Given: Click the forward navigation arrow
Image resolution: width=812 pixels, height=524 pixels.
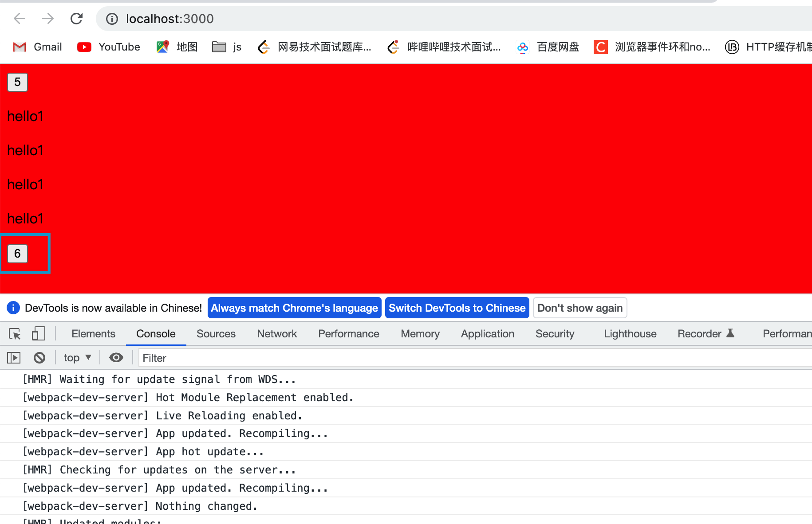Looking at the screenshot, I should (47, 19).
